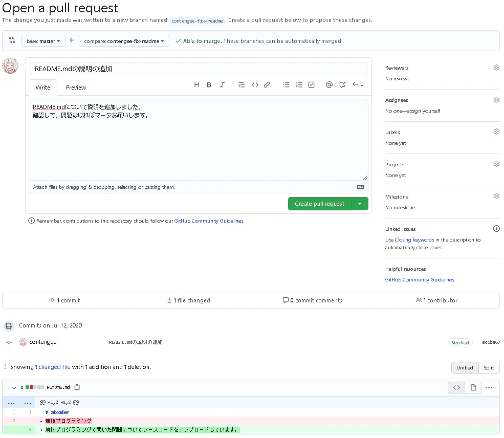Add a bulleted list
The width and height of the screenshot is (504, 438).
click(286, 85)
